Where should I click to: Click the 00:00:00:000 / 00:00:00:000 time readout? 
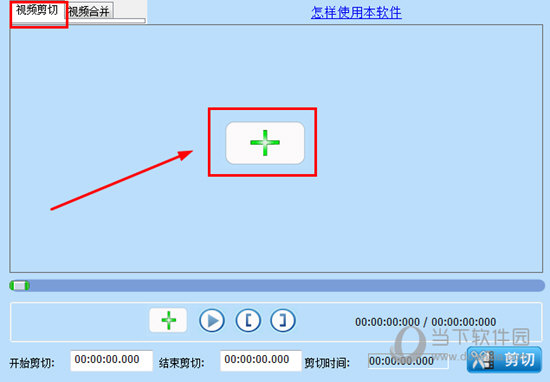[x=425, y=322]
